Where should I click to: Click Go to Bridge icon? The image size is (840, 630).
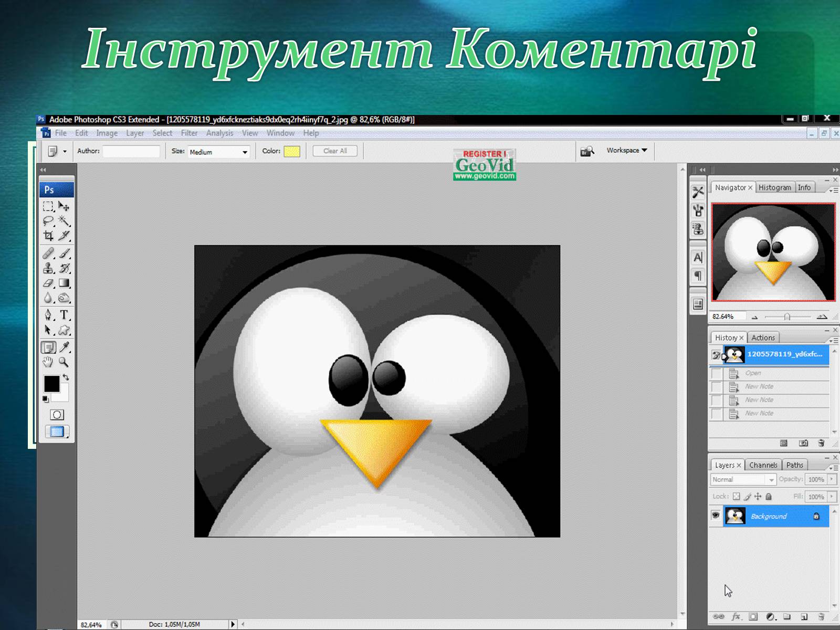(x=587, y=151)
